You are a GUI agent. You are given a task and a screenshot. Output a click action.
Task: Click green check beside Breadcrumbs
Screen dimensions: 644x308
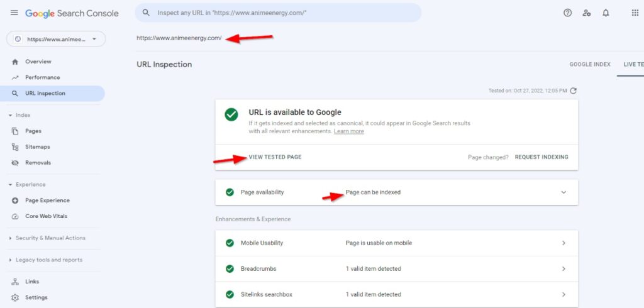coord(230,269)
